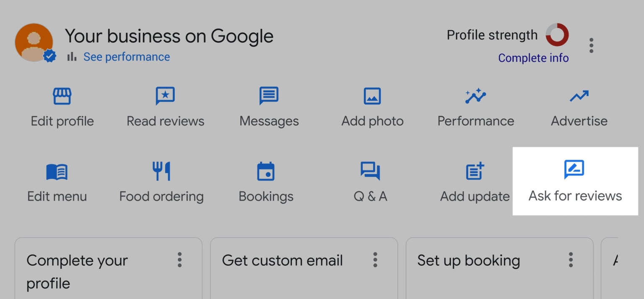
Task: Click the Edit menu label
Action: pos(57,197)
